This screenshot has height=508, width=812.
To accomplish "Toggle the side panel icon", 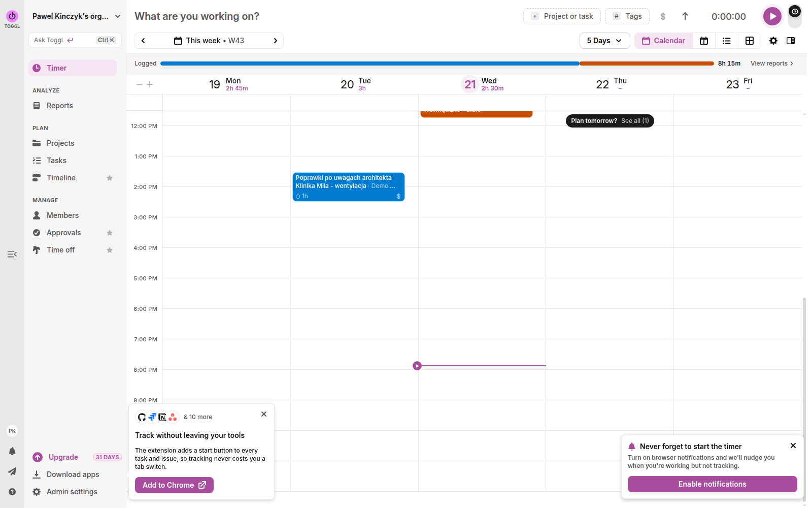I will [x=791, y=41].
